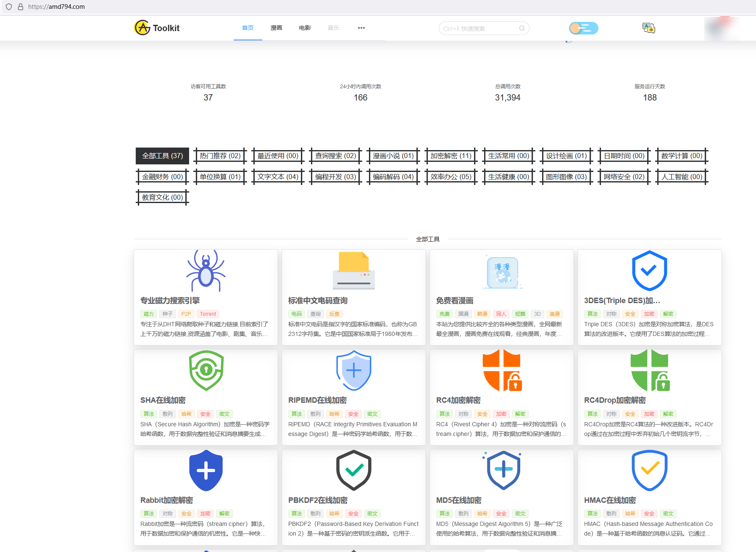Click the language translate icon in header
The height and width of the screenshot is (552, 756).
(x=648, y=28)
